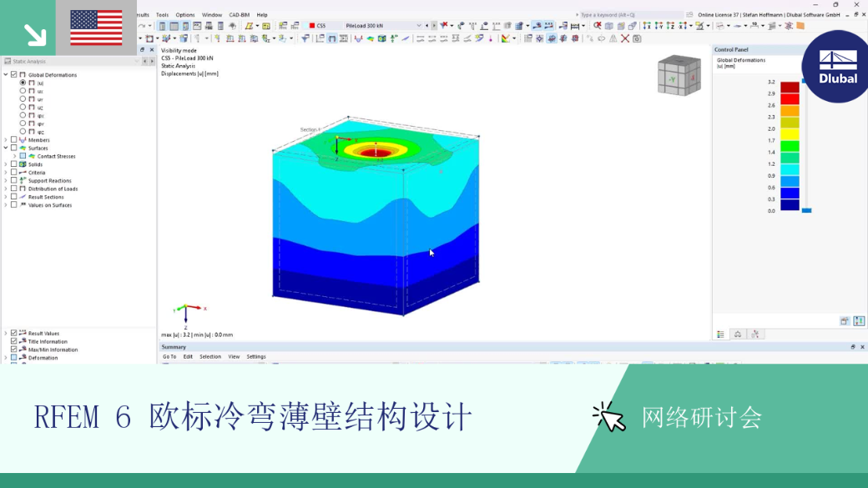The width and height of the screenshot is (868, 488).
Task: Open the Window menu
Action: tap(211, 15)
